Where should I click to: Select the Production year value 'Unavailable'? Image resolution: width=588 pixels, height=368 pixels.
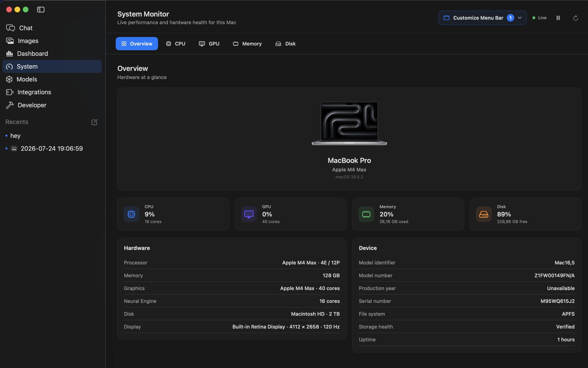click(x=561, y=288)
